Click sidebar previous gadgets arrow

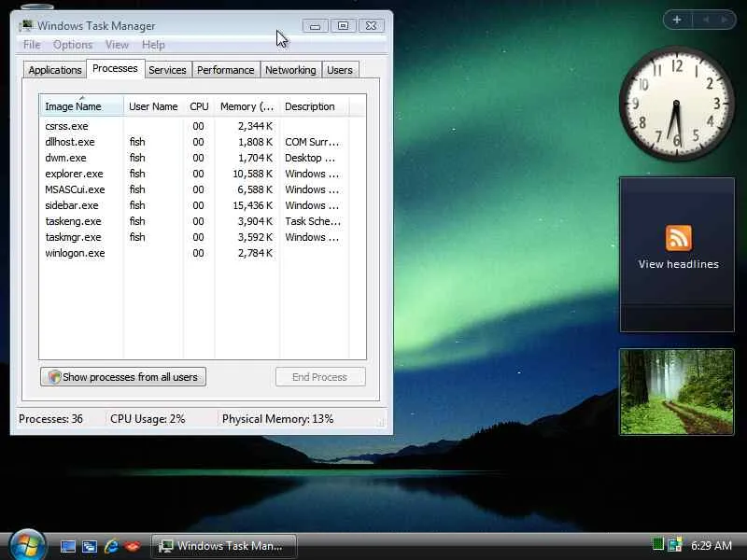[706, 20]
